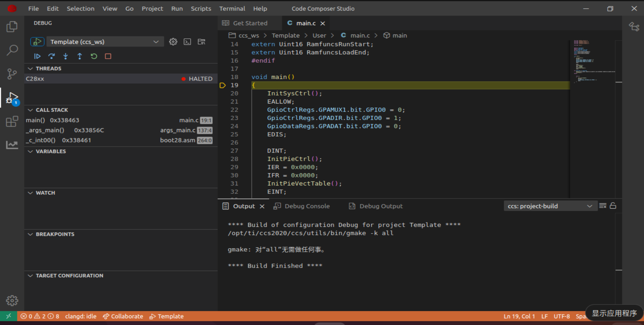Open the Project menu
This screenshot has height=325, width=644.
(x=152, y=8)
